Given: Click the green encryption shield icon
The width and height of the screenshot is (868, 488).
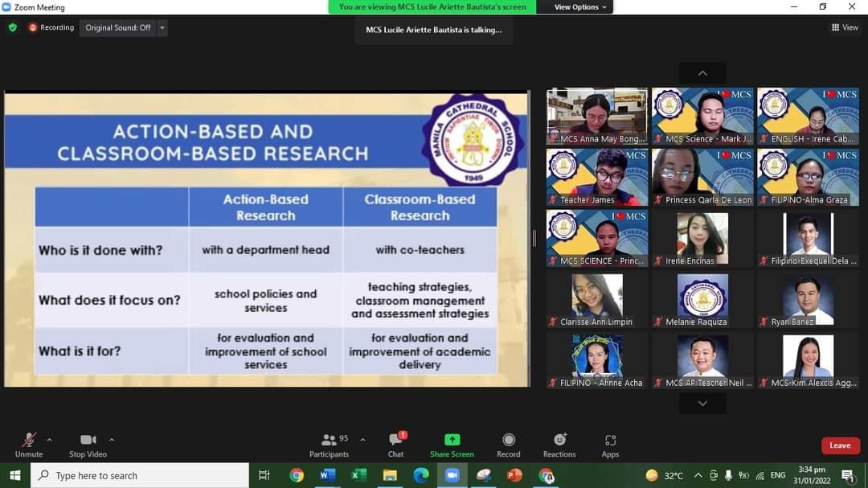Looking at the screenshot, I should coord(13,27).
